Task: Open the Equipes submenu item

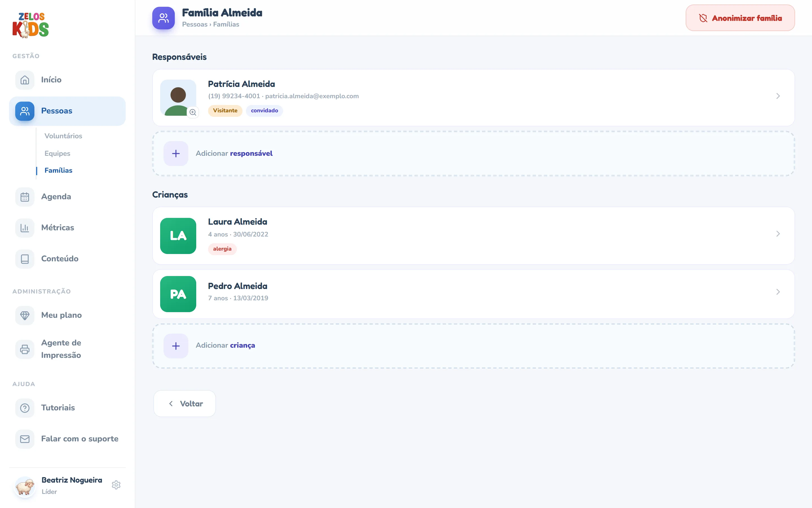Action: pos(58,153)
